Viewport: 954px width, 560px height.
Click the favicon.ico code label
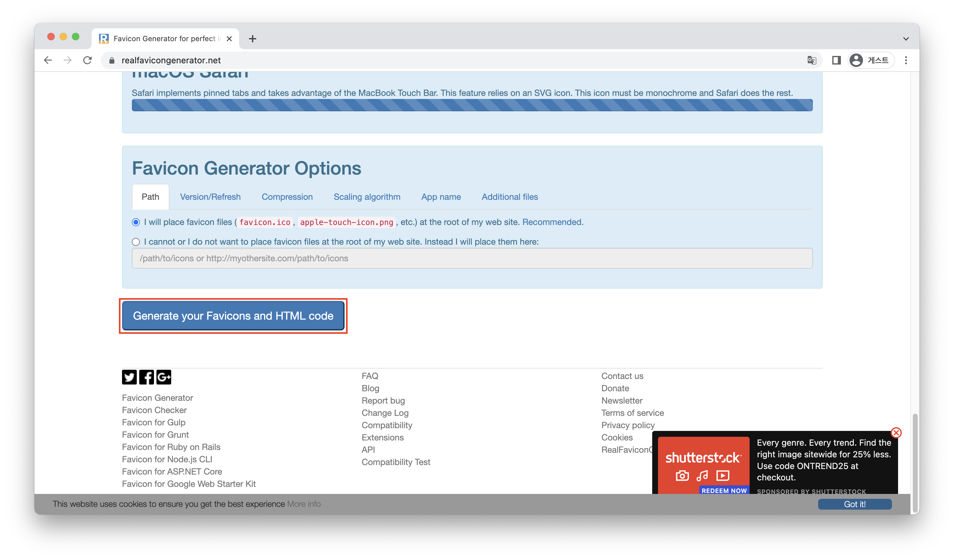click(x=265, y=222)
